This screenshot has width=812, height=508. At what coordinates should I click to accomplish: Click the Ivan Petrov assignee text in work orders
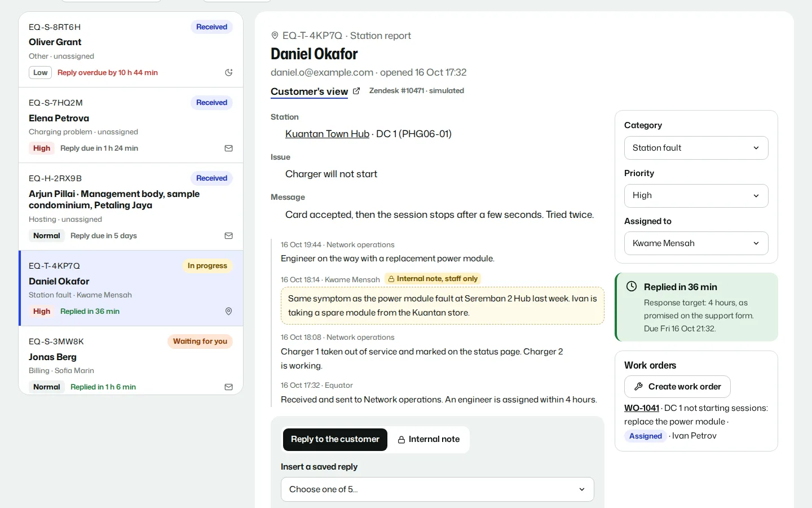[x=694, y=436]
